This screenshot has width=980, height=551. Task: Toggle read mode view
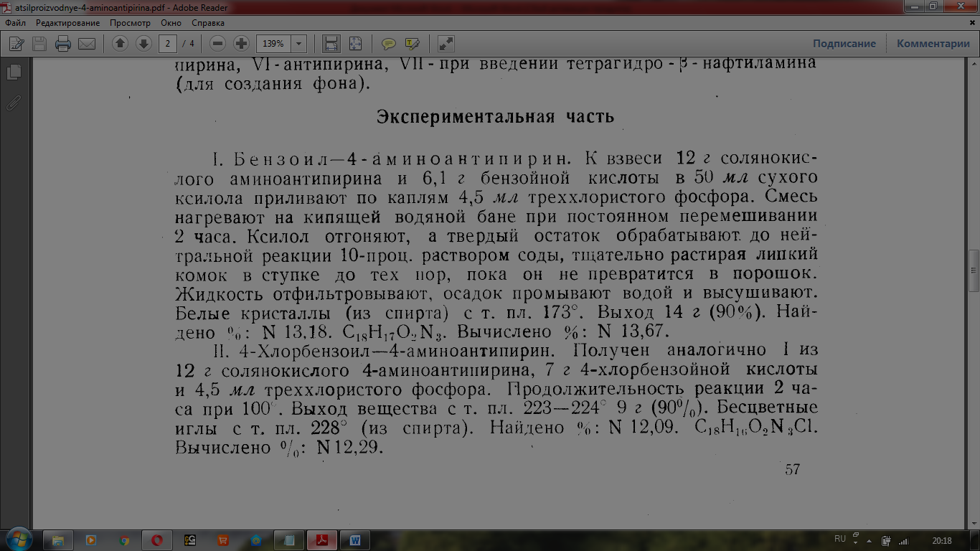(x=446, y=44)
